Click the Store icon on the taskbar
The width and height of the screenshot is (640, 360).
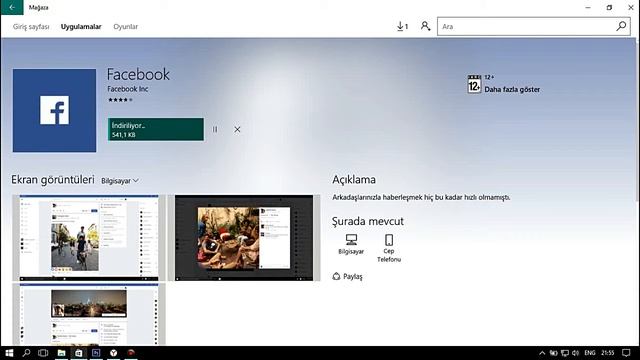click(x=79, y=353)
